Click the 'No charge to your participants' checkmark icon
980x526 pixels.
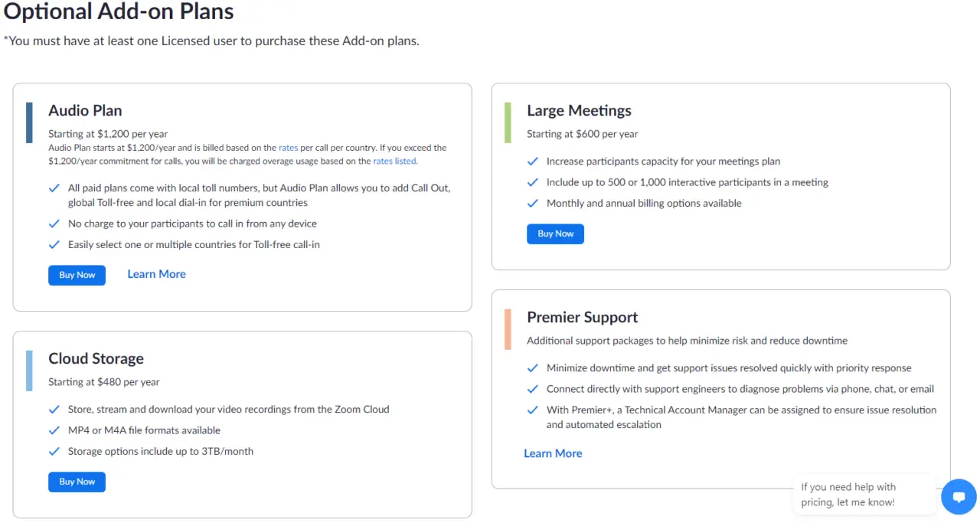click(54, 224)
